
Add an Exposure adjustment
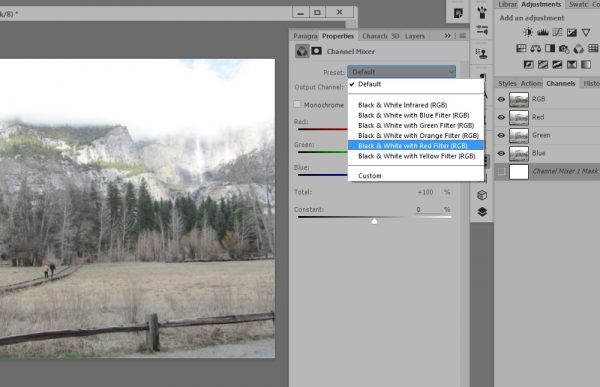click(x=572, y=33)
